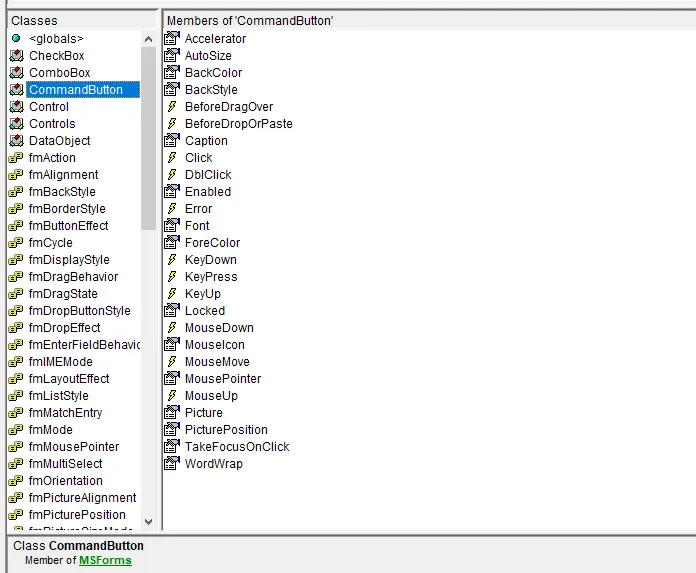The height and width of the screenshot is (573, 696).
Task: Select fmMode in Classes list
Action: point(51,430)
